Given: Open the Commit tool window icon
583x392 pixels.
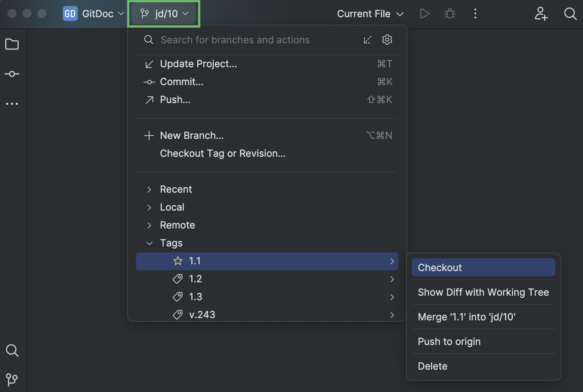Looking at the screenshot, I should coord(12,74).
